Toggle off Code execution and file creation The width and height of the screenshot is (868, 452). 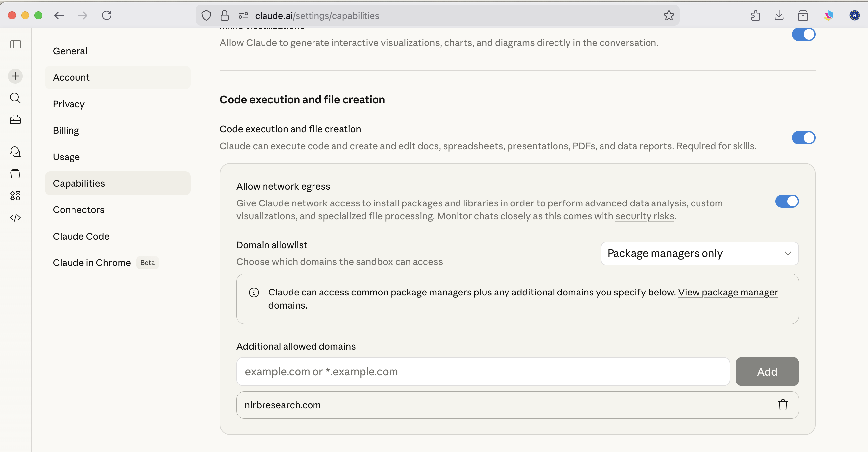(804, 137)
